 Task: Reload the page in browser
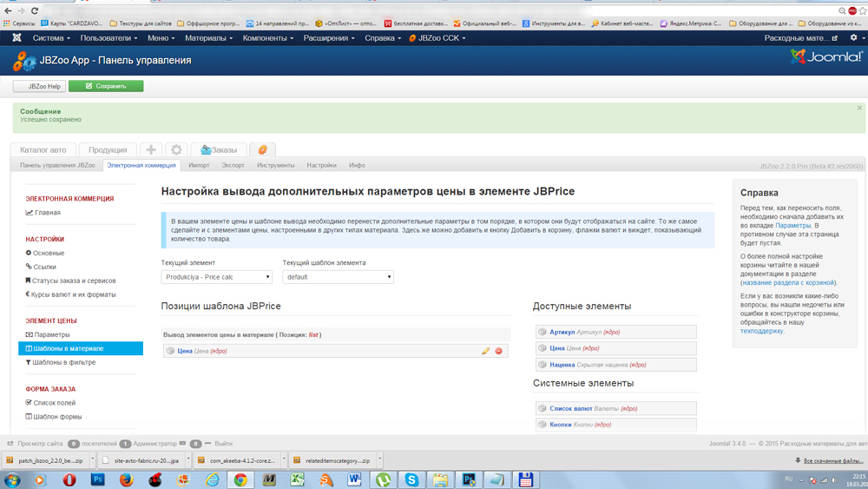[x=35, y=10]
